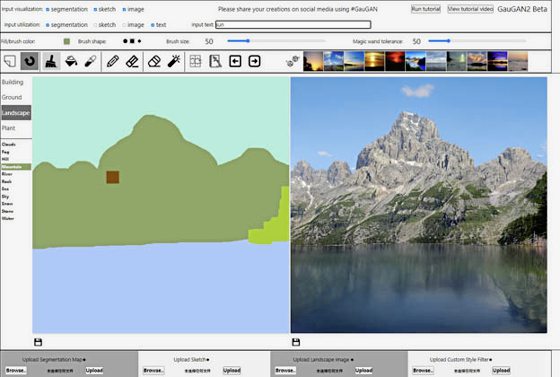Select the Rock label
The width and height of the screenshot is (560, 377).
pos(6,181)
